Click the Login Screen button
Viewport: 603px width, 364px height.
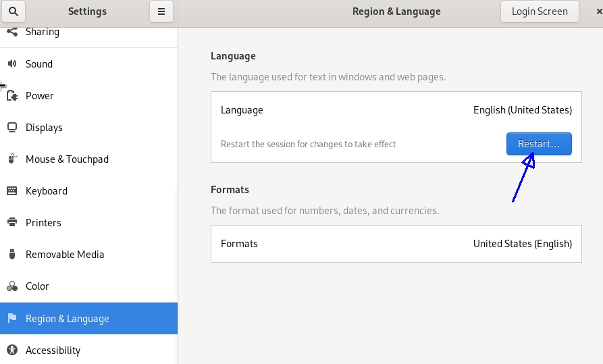point(539,11)
